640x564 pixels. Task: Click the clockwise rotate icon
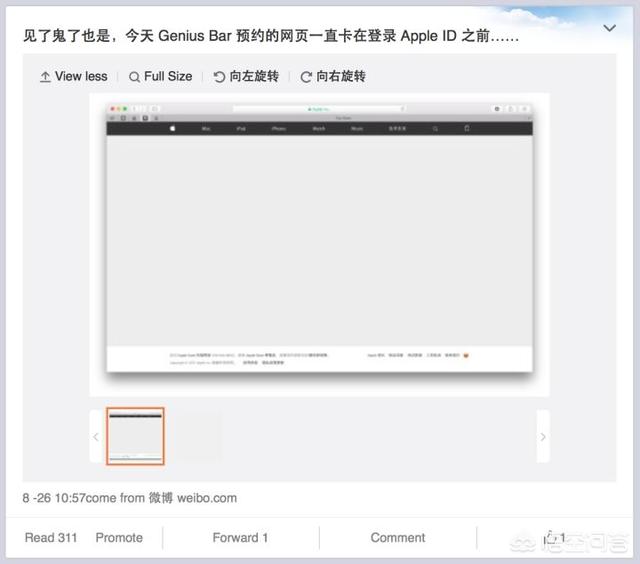pos(306,77)
